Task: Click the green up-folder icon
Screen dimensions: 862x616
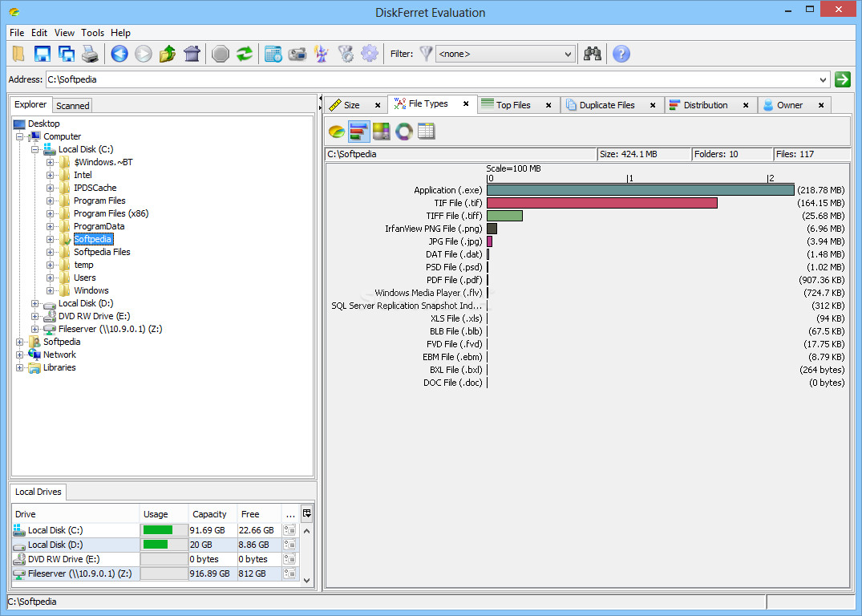Action: [168, 54]
